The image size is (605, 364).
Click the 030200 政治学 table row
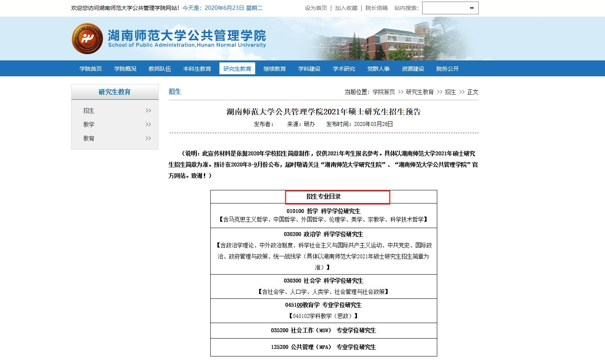(324, 251)
